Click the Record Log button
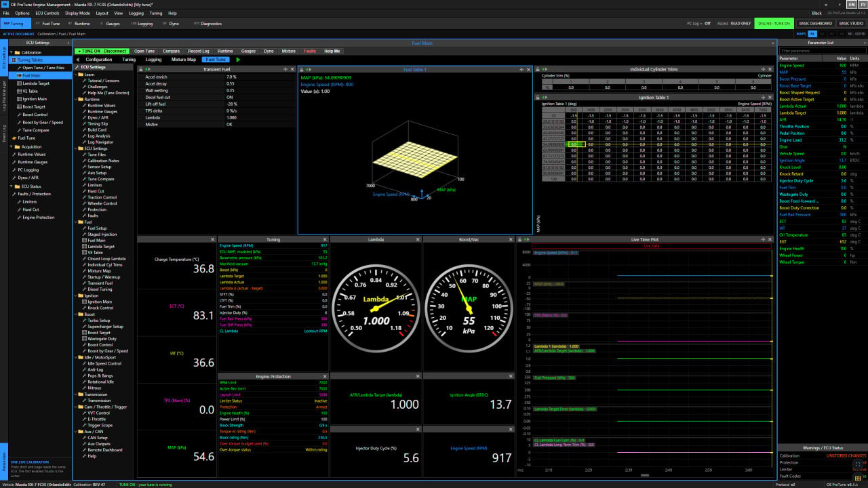The image size is (868, 488). point(199,51)
